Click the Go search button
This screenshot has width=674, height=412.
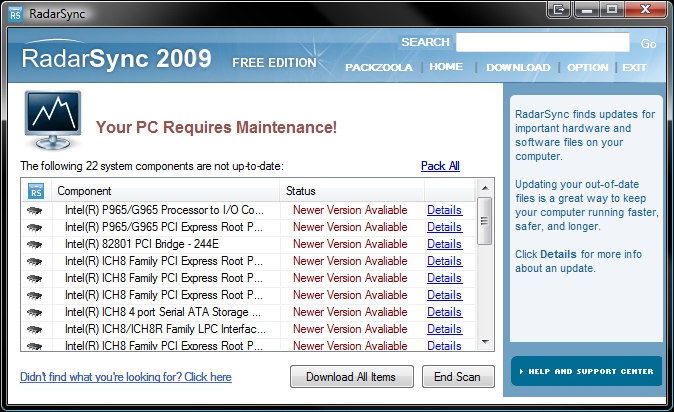coord(648,44)
